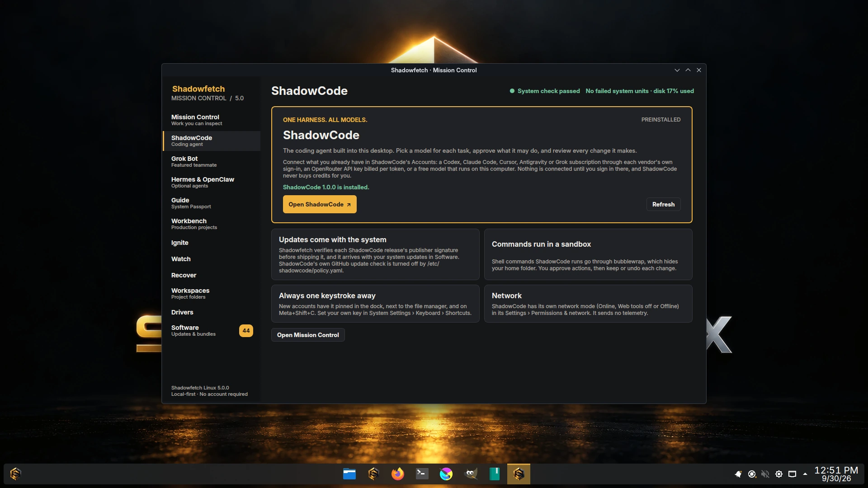Select ShadowCode coding agent in sidebar
This screenshot has height=488, width=868.
pyautogui.click(x=212, y=141)
